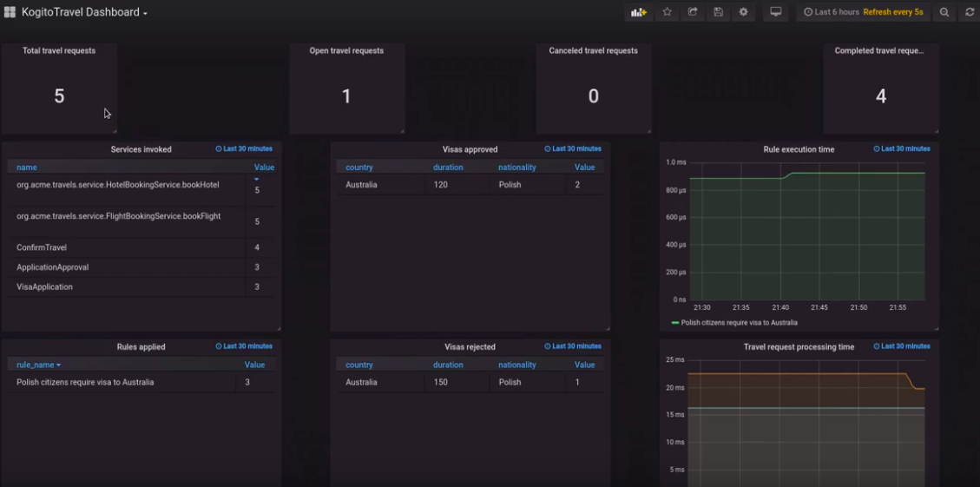Click the Open travel requests panel title
980x487 pixels.
pyautogui.click(x=346, y=50)
